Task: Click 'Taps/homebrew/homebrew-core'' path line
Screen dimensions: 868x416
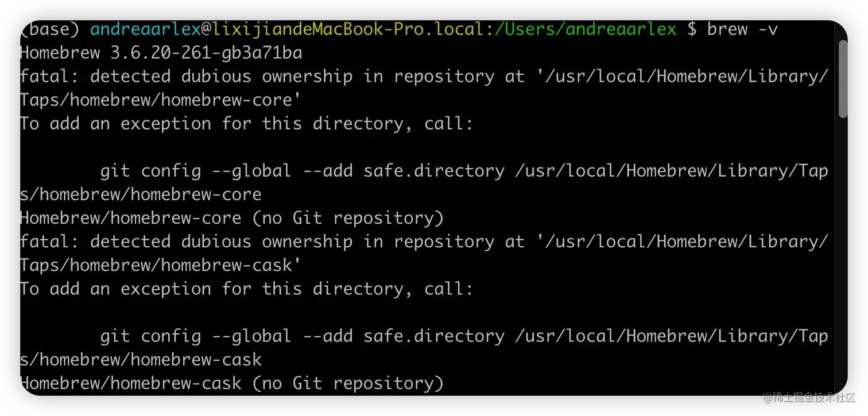Action: click(161, 100)
